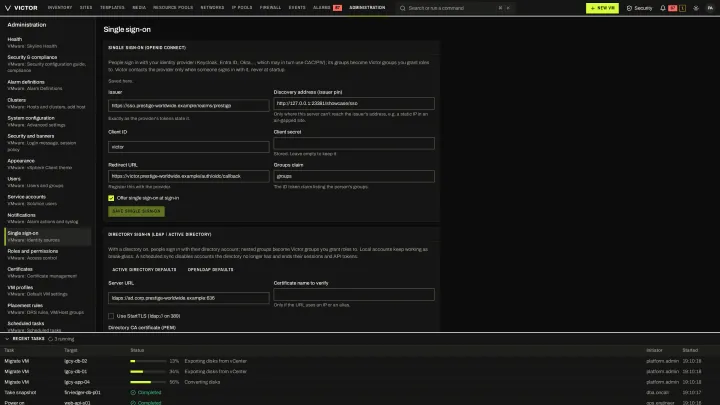Image resolution: width=720 pixels, height=405 pixels.
Task: Click the theme icon left of the avatar
Action: tap(696, 8)
